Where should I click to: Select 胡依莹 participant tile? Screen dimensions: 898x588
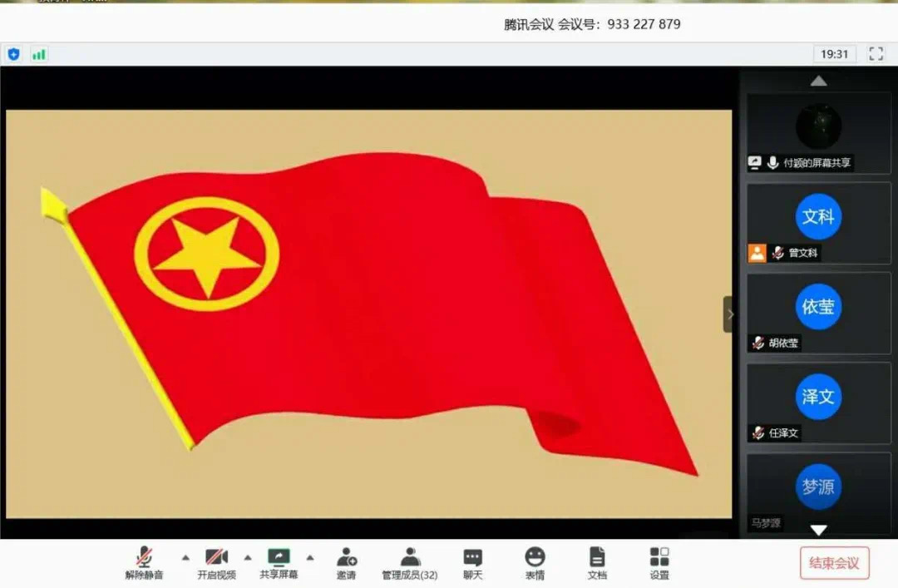tap(818, 313)
